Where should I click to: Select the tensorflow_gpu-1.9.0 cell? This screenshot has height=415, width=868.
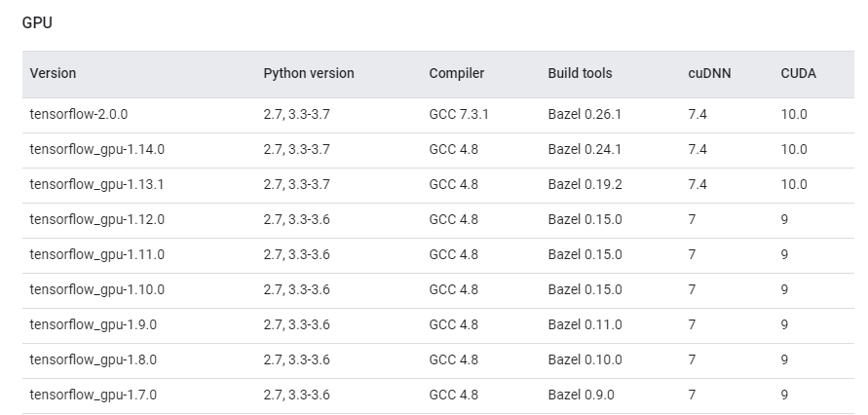coord(94,324)
